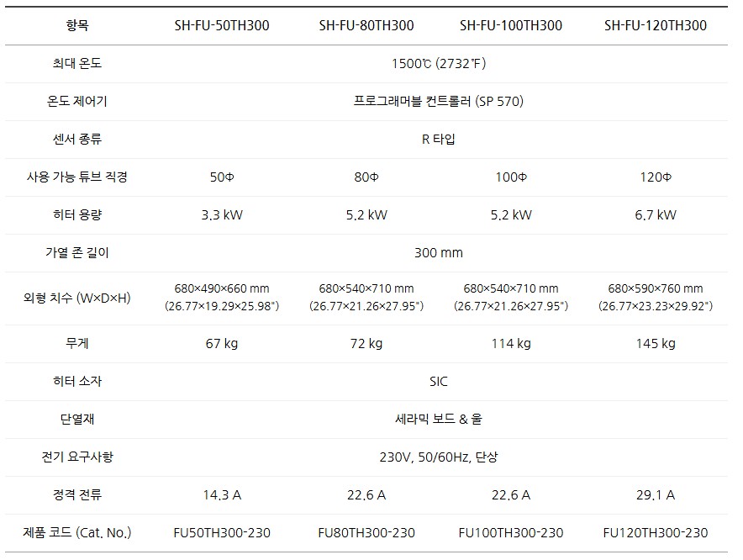Select the SH-FU-120TH300 model header
This screenshot has height=560, width=743.
(x=656, y=25)
